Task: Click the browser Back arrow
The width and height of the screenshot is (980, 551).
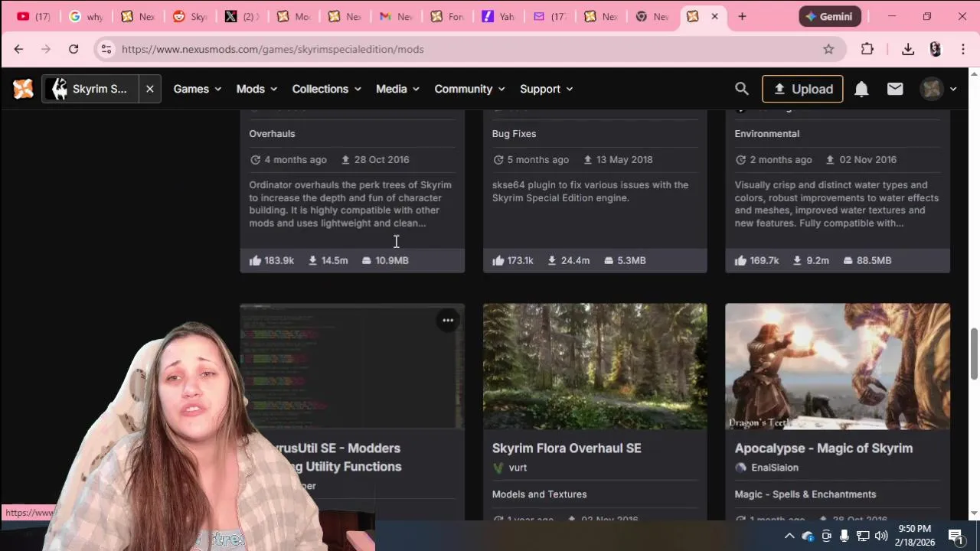Action: coord(18,49)
